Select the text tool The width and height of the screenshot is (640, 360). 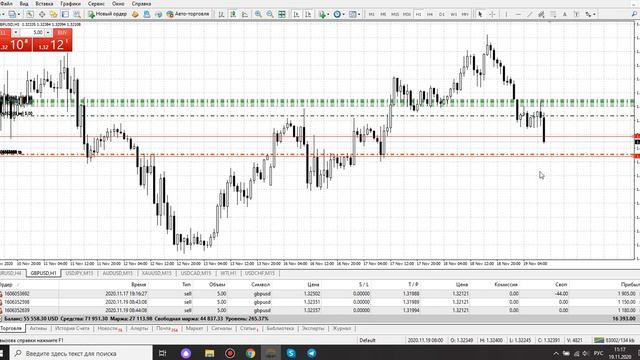tap(564, 14)
